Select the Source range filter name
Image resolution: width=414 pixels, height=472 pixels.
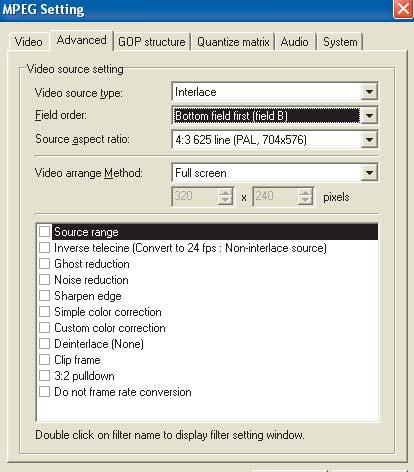tap(86, 232)
